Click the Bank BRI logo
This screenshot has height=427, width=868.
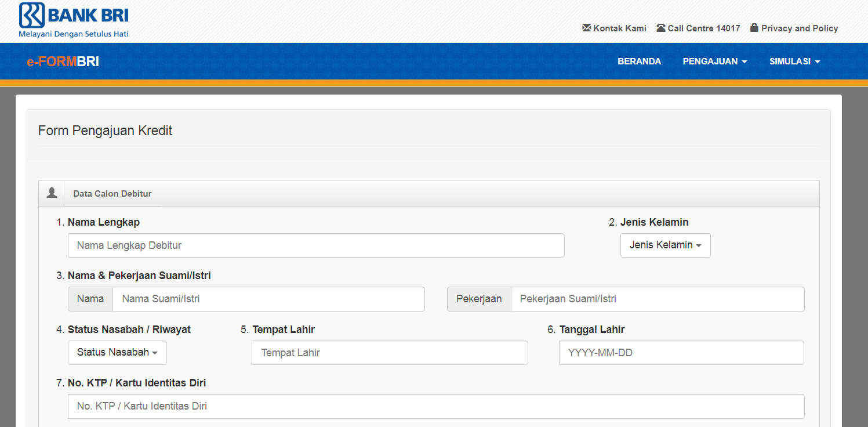coord(74,20)
